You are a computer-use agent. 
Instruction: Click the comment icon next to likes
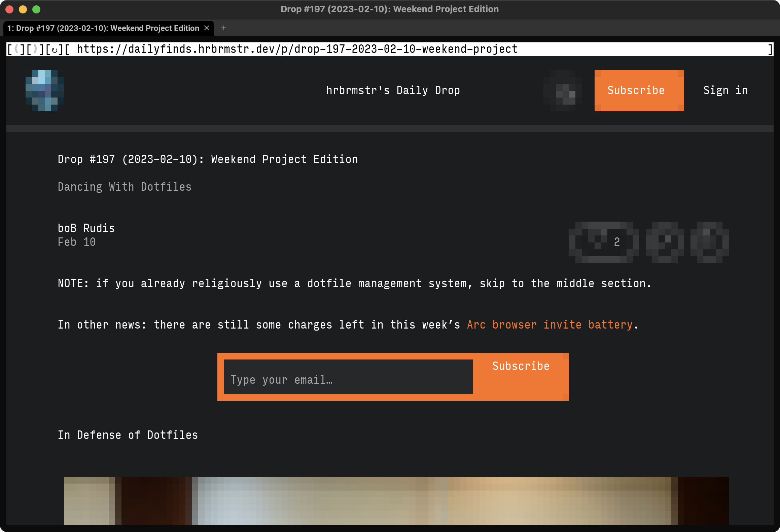pyautogui.click(x=665, y=242)
